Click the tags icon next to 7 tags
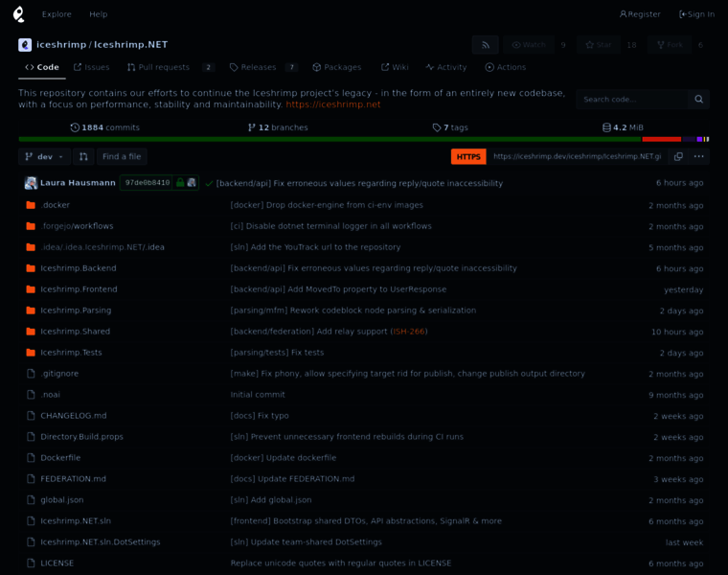The width and height of the screenshot is (728, 575). [x=437, y=127]
